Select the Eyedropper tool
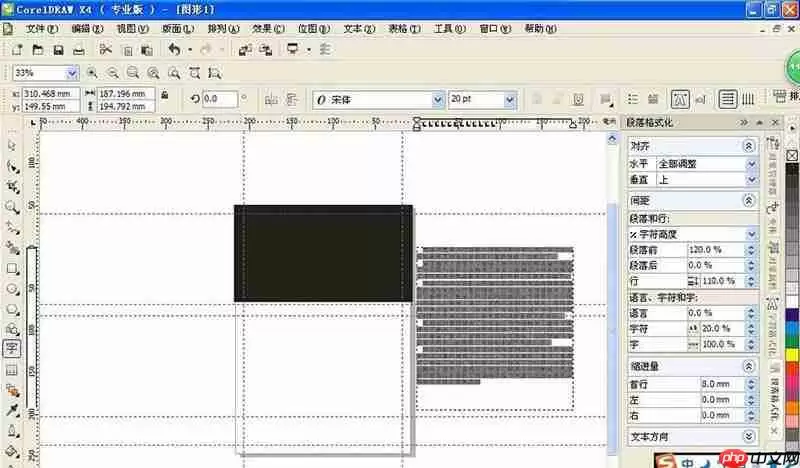Image resolution: width=800 pixels, height=468 pixels. click(13, 411)
